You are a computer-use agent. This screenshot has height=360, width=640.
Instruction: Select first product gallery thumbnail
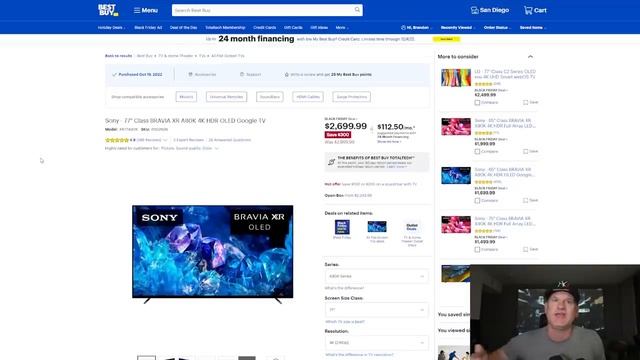coord(147,358)
